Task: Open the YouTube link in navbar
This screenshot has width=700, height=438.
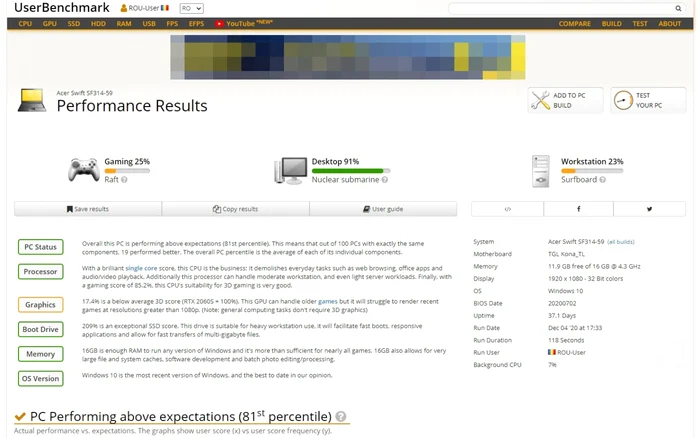Action: 244,24
